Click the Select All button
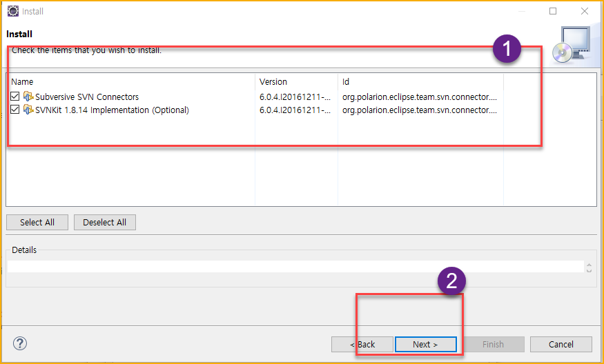604x364 pixels. [37, 223]
